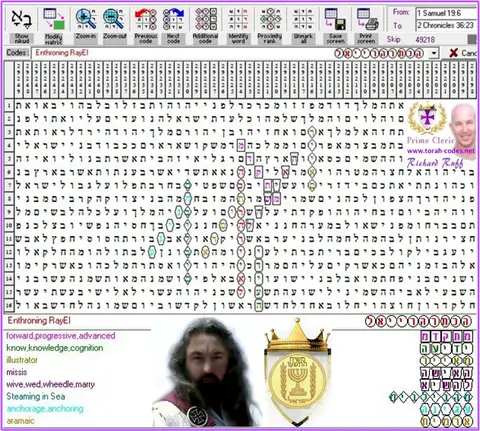Select the 'missis' term in list
Viewport: 480px width, 431px height.
pos(16,372)
